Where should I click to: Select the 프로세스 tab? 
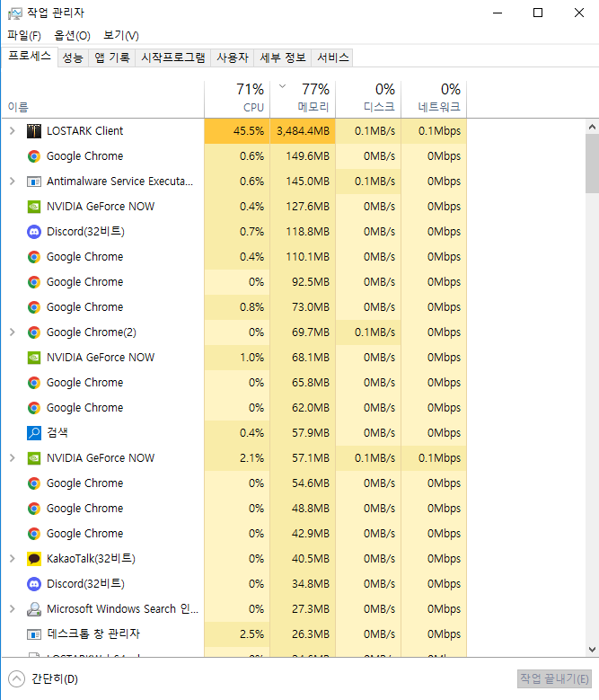(x=30, y=57)
